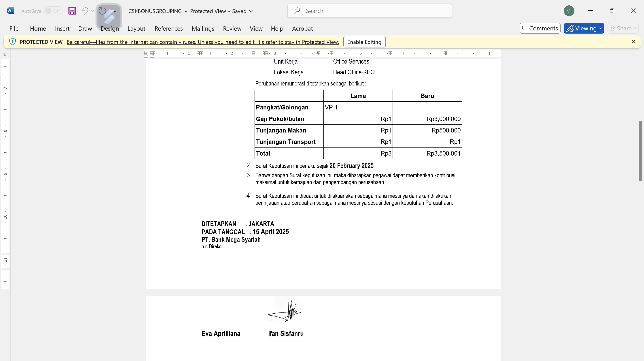Viewport: 644px width, 361px height.
Task: Click the Search input field
Action: point(370,11)
